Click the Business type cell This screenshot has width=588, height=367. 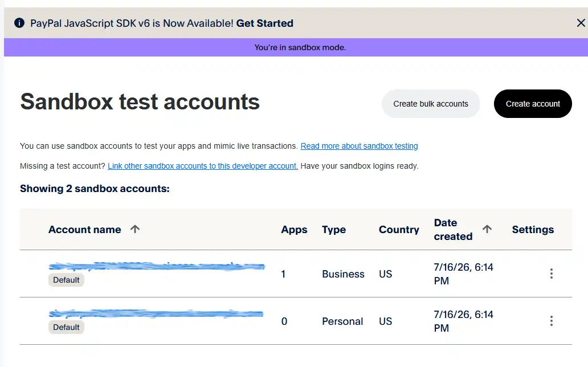(343, 274)
